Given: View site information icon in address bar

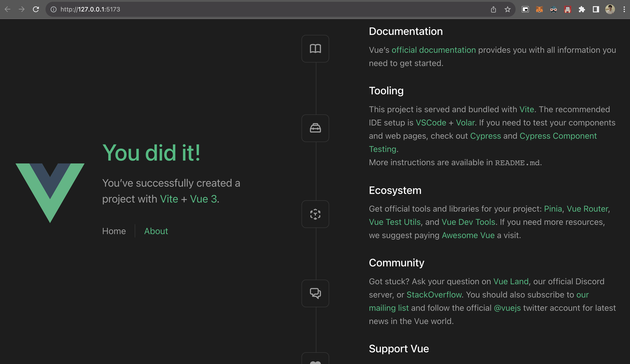Looking at the screenshot, I should click(x=53, y=9).
